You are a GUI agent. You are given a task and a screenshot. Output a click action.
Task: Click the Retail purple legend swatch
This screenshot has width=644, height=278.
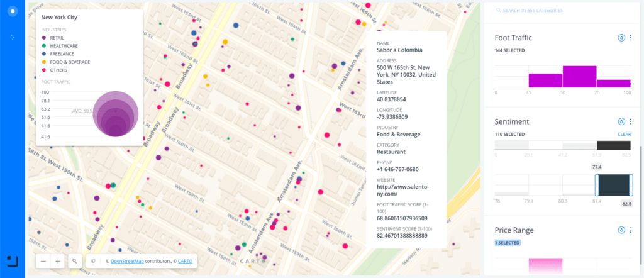pyautogui.click(x=44, y=38)
